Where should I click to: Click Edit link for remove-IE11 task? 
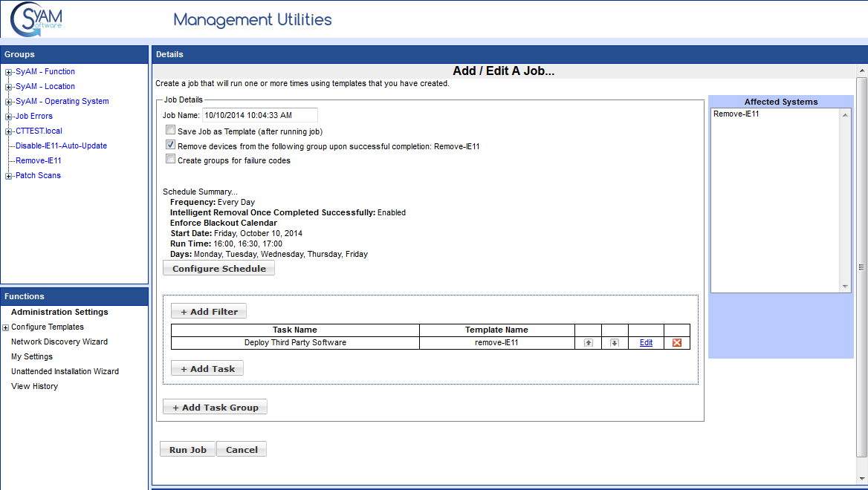(646, 343)
